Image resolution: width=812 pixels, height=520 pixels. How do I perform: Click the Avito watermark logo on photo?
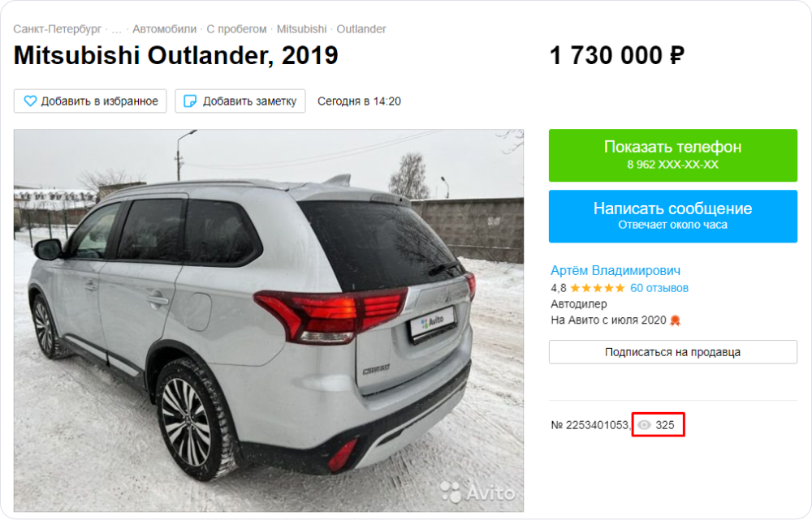click(477, 492)
